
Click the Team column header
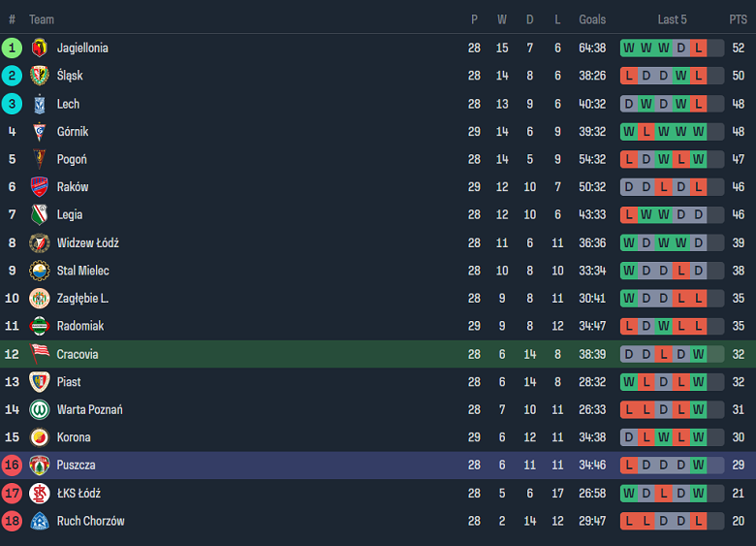tap(42, 19)
